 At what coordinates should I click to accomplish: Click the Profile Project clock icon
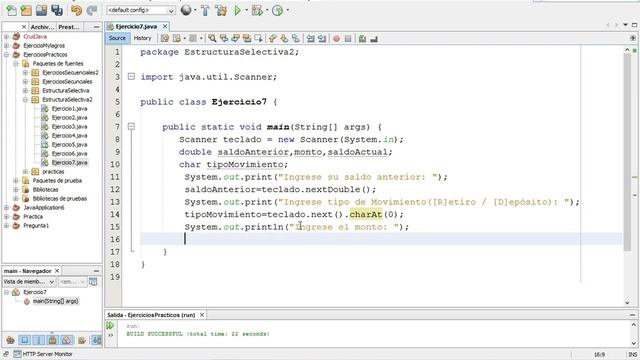(x=277, y=10)
